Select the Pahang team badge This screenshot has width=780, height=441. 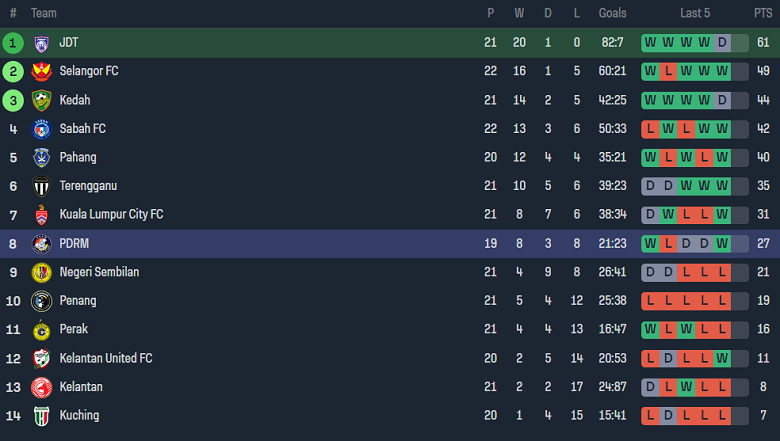pos(41,158)
